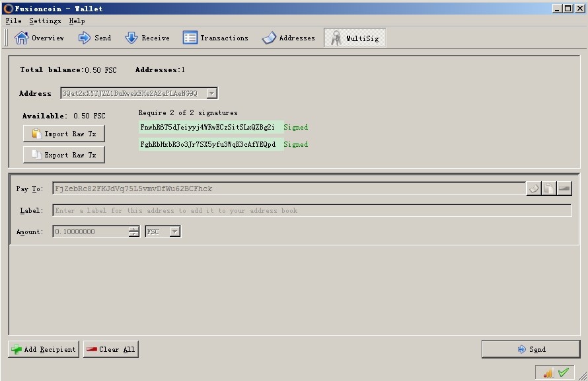The height and width of the screenshot is (381, 588).
Task: Open address book icon beside Pay To
Action: point(534,189)
